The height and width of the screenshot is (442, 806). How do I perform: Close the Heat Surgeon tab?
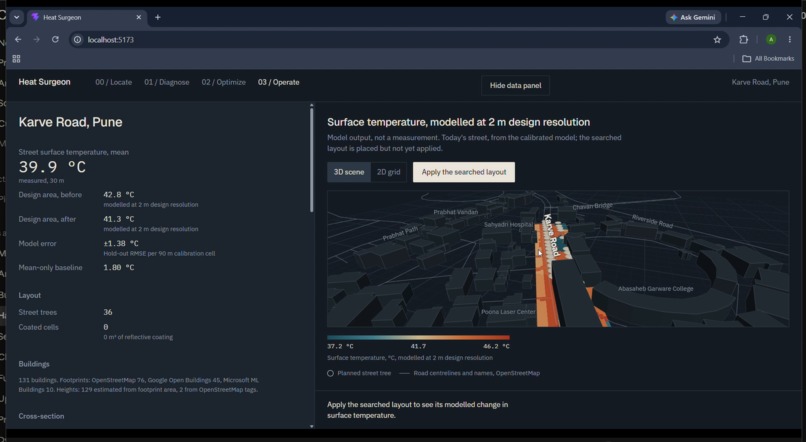click(x=138, y=17)
